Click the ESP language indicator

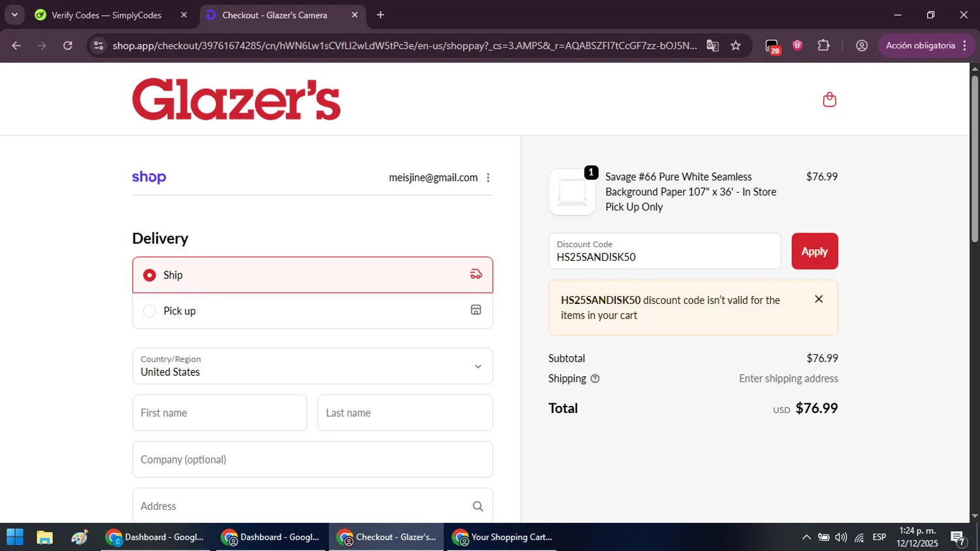coord(879,537)
